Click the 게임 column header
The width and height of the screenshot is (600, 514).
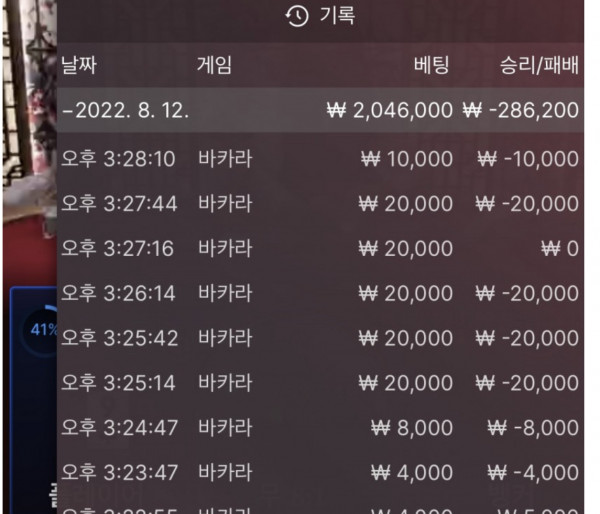[215, 65]
